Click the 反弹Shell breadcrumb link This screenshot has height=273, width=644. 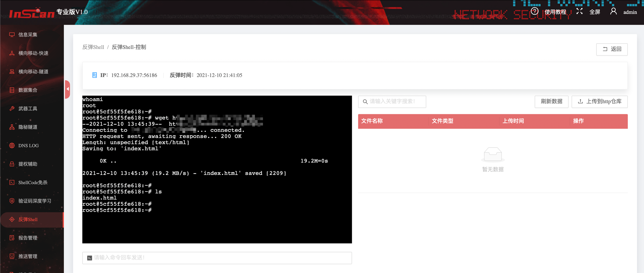[93, 47]
